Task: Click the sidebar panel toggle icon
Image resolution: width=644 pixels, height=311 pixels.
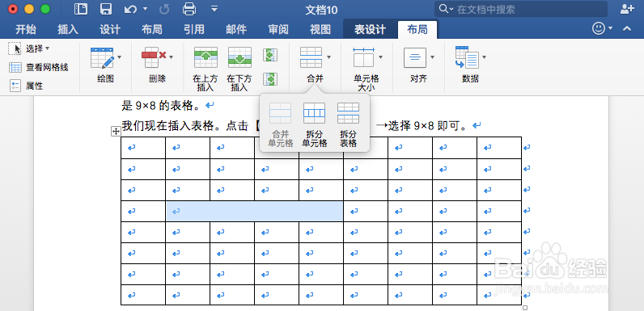Action: click(x=81, y=9)
